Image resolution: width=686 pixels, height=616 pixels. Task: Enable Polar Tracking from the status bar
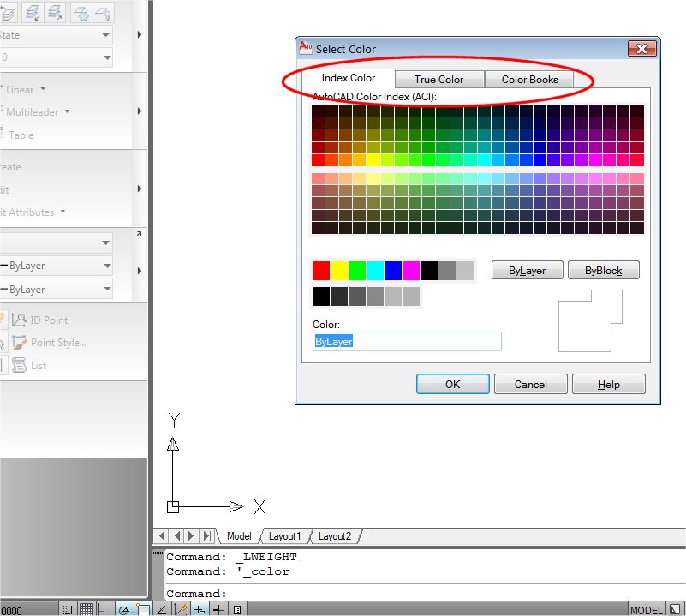click(x=122, y=609)
